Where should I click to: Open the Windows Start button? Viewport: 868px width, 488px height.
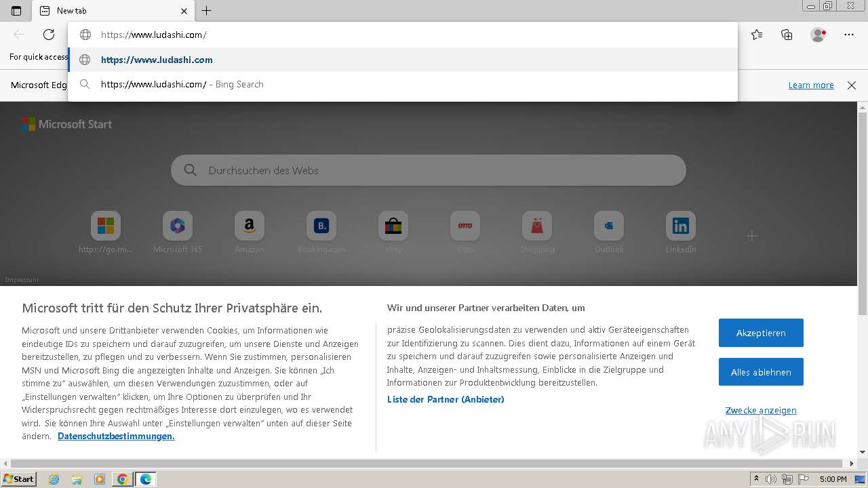[18, 479]
